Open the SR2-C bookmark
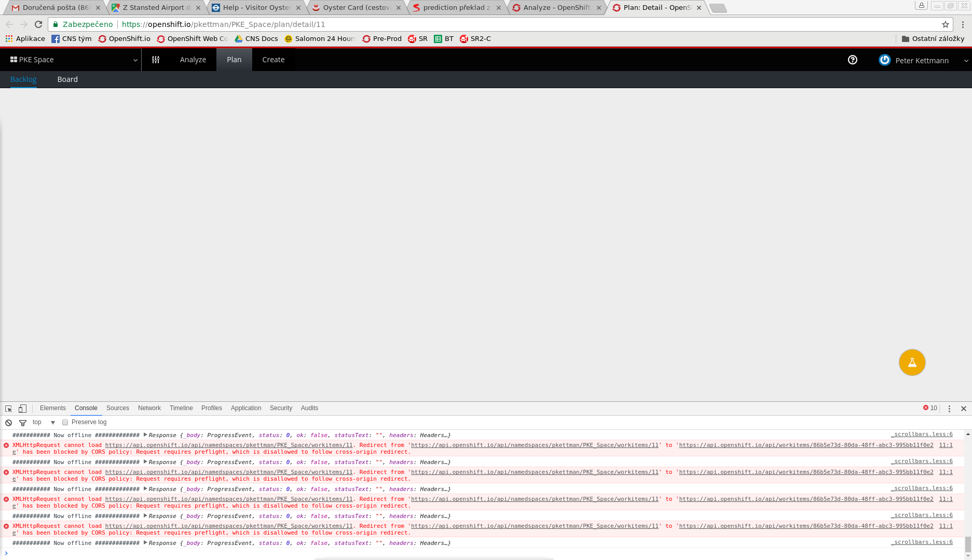 tap(475, 39)
